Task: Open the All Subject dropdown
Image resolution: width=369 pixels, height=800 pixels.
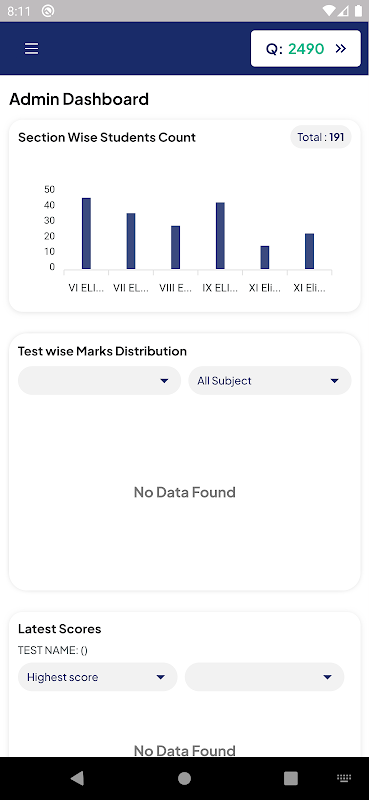Action: point(269,381)
